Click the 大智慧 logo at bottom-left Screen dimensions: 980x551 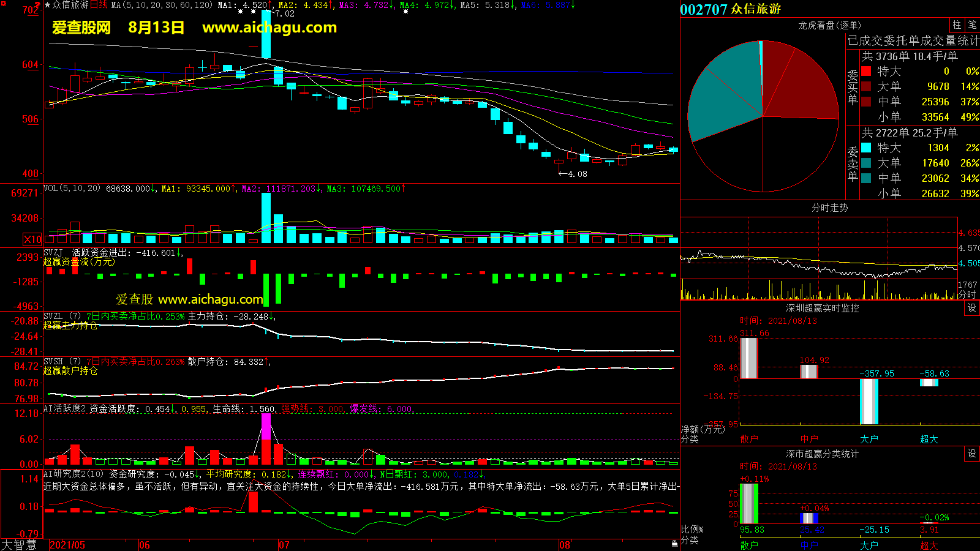click(20, 545)
